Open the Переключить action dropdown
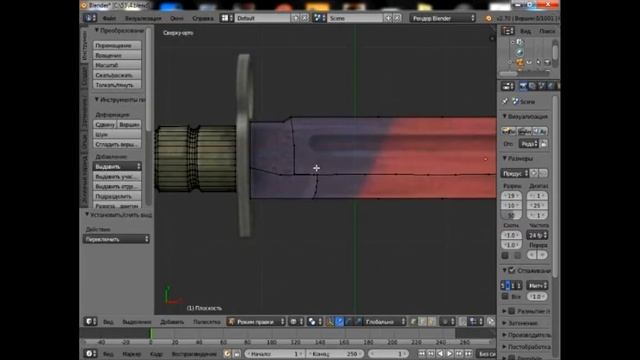The width and height of the screenshot is (640, 360). coord(116,239)
